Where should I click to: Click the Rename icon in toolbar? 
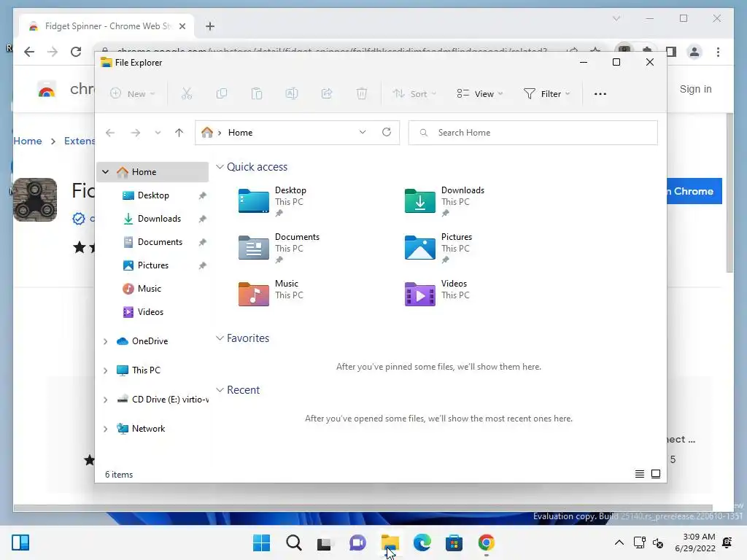292,94
